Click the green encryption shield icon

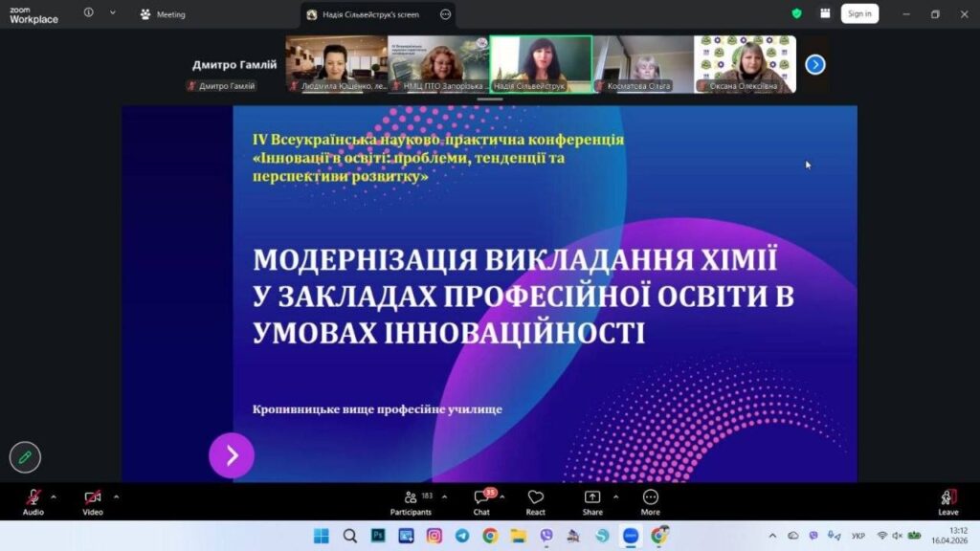click(796, 13)
